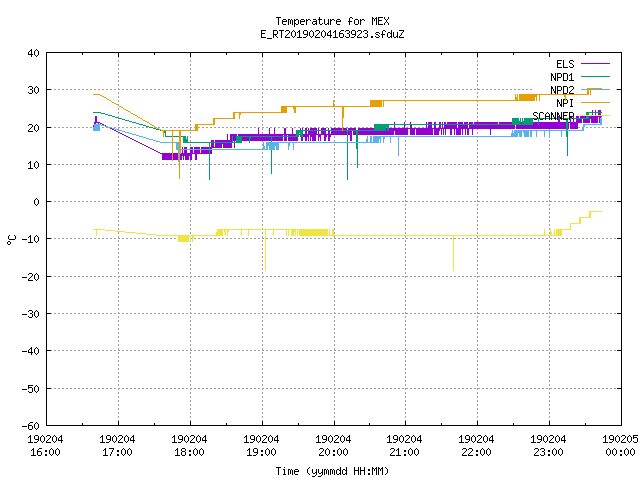
Task: Select the filename E_RT20190204163923.sfduZ subtitle
Action: tap(332, 34)
